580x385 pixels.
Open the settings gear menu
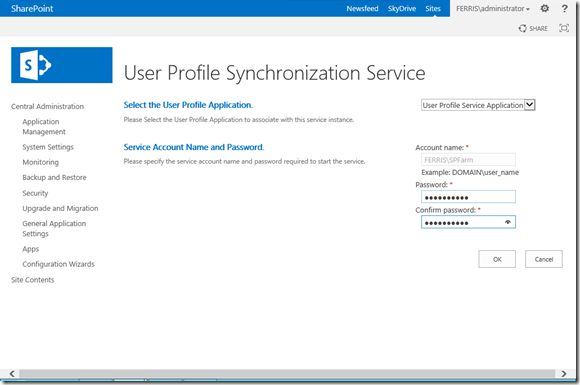coord(544,8)
